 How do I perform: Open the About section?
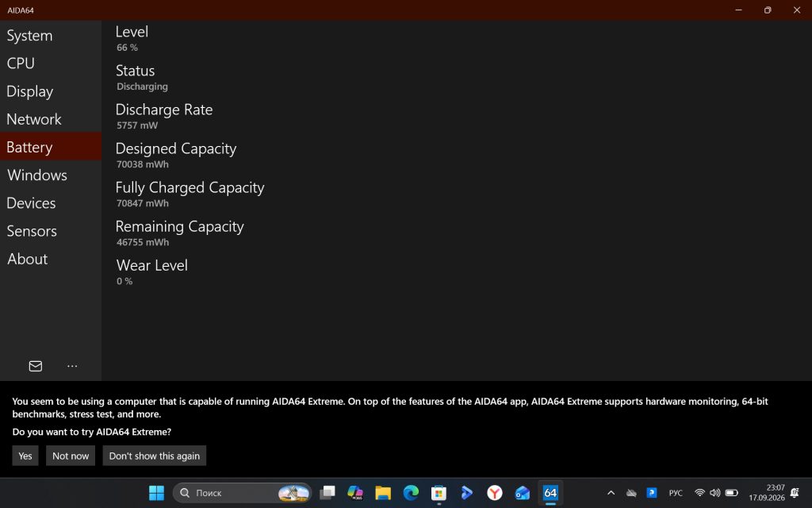[50, 260]
